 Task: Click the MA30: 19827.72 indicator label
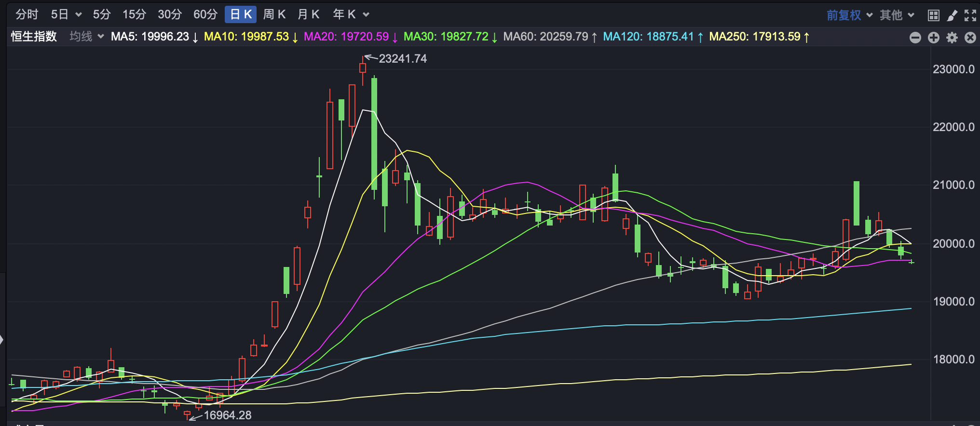450,37
